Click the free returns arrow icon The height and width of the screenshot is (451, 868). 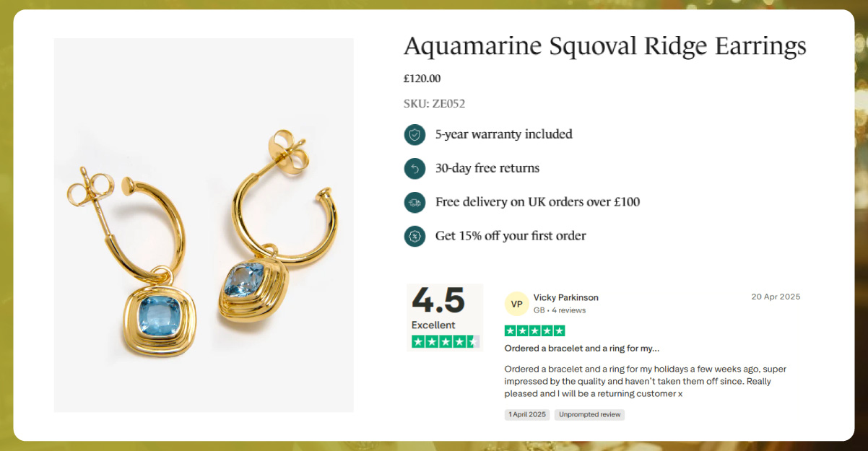click(415, 169)
